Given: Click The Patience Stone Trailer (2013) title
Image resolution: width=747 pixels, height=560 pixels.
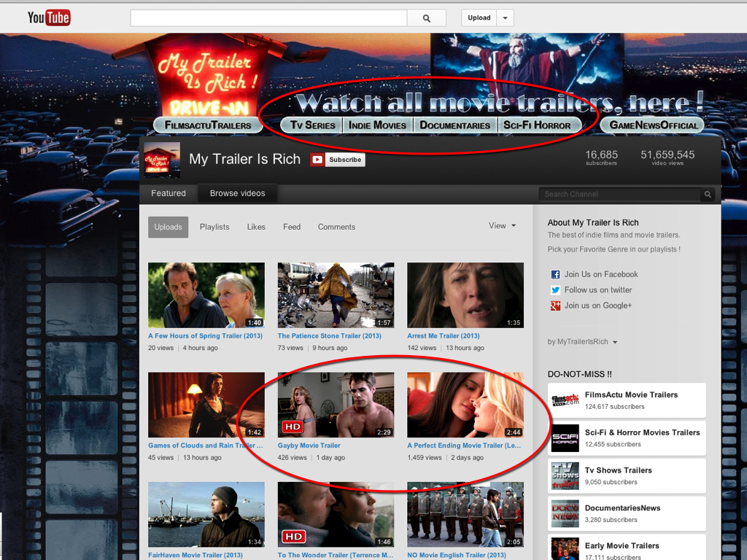Looking at the screenshot, I should point(330,336).
